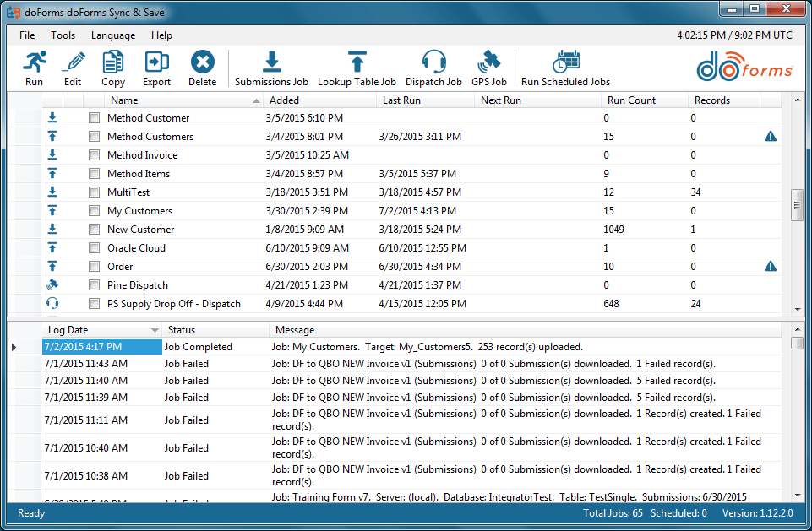812x531 pixels.
Task: Click the Name column sort arrow
Action: pyautogui.click(x=256, y=101)
